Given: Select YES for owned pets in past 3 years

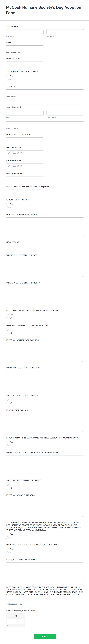Looking at the screenshot, I should (x=7, y=329).
